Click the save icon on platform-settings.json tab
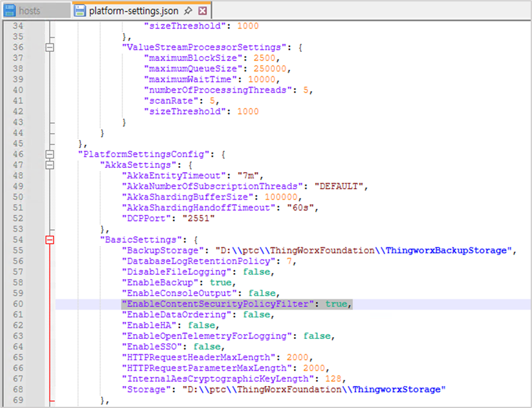The height and width of the screenshot is (408, 532). (x=80, y=10)
